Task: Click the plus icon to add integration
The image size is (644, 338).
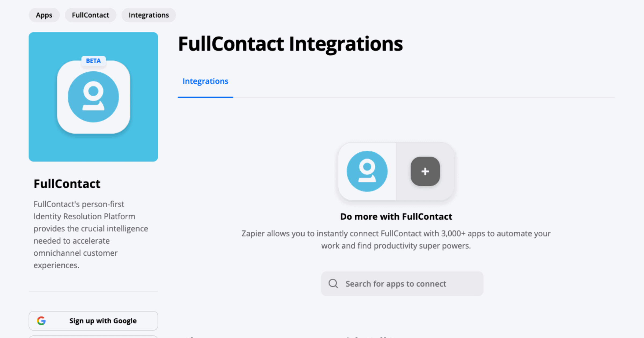Action: [425, 171]
